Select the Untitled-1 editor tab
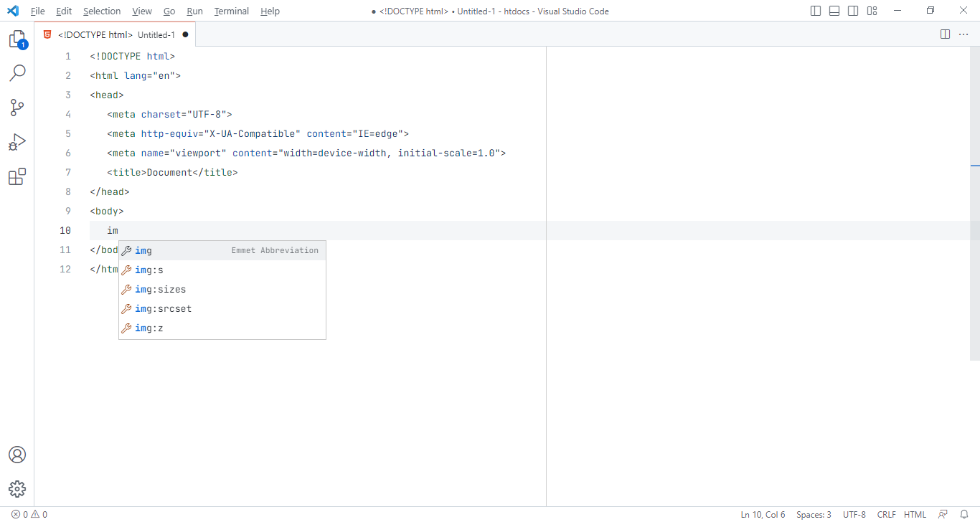The height and width of the screenshot is (522, 980). (x=115, y=34)
